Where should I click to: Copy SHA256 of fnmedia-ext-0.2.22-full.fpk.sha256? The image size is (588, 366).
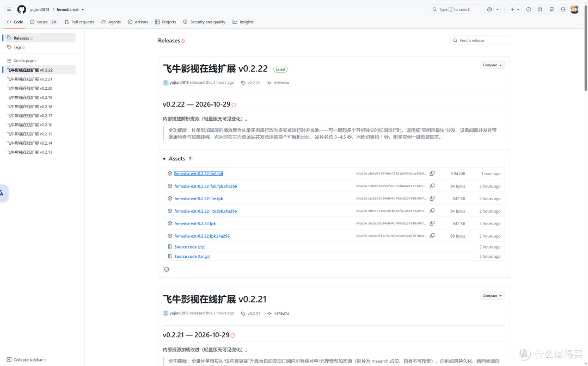point(432,186)
